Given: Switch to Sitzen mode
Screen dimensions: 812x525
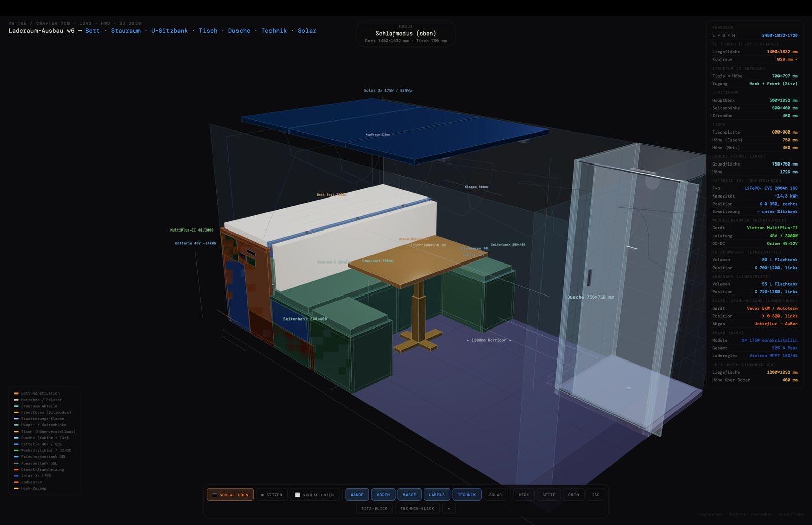Looking at the screenshot, I should [x=272, y=495].
